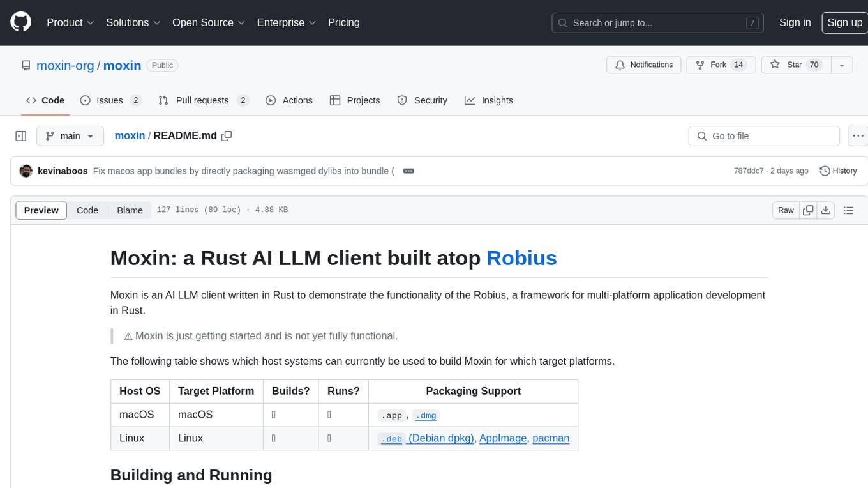868x488 pixels.
Task: Open the Security tab
Action: tap(423, 100)
